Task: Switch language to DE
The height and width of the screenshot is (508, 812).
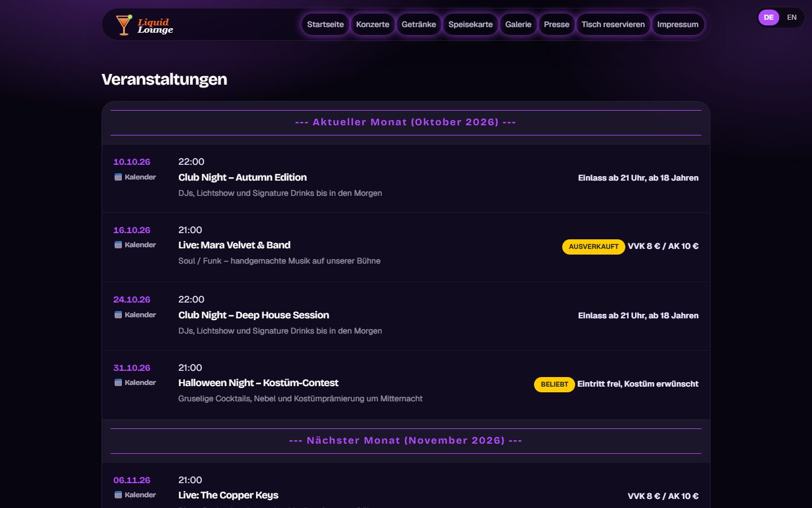Action: click(769, 17)
